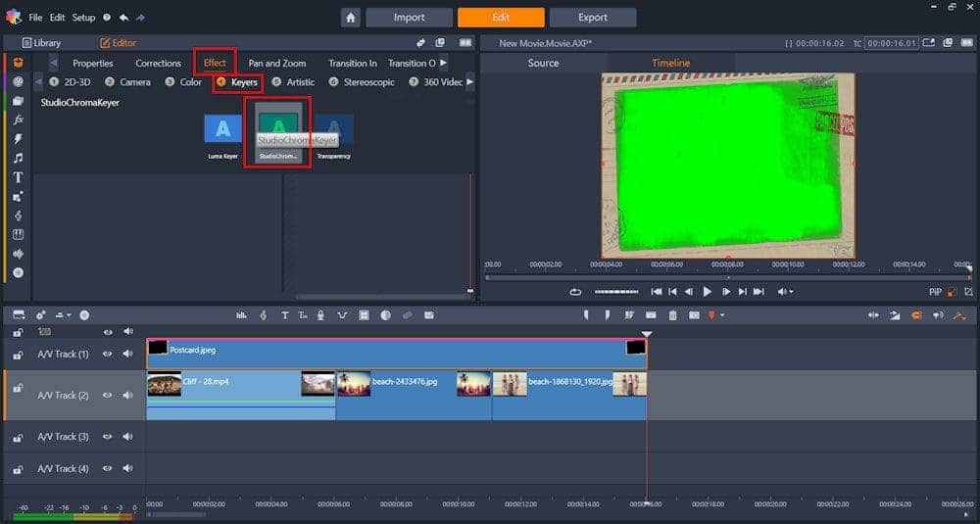Viewport: 980px width, 524px height.
Task: Open the Setup menu
Action: point(83,18)
